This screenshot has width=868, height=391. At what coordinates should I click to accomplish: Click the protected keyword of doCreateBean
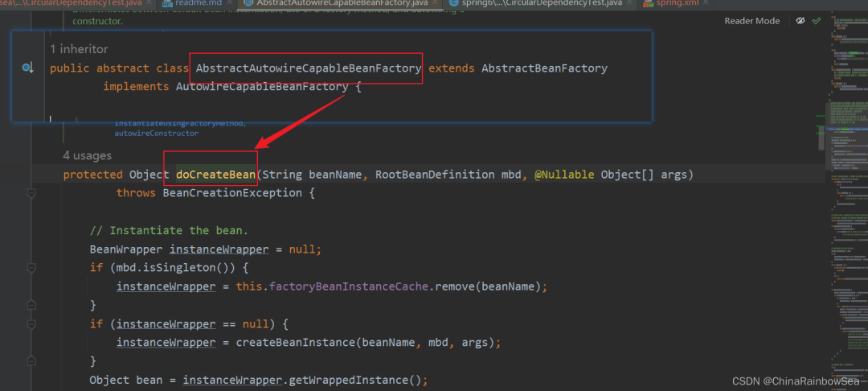click(93, 175)
